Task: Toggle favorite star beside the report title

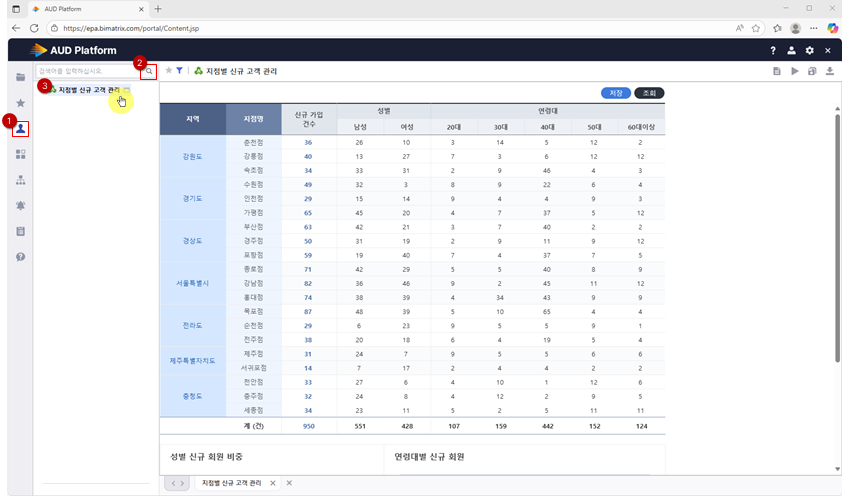Action: coord(168,71)
